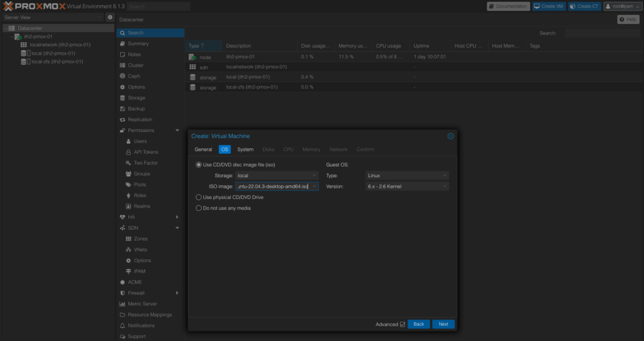Open Zones under SDN
This screenshot has width=644, height=341.
point(150,239)
